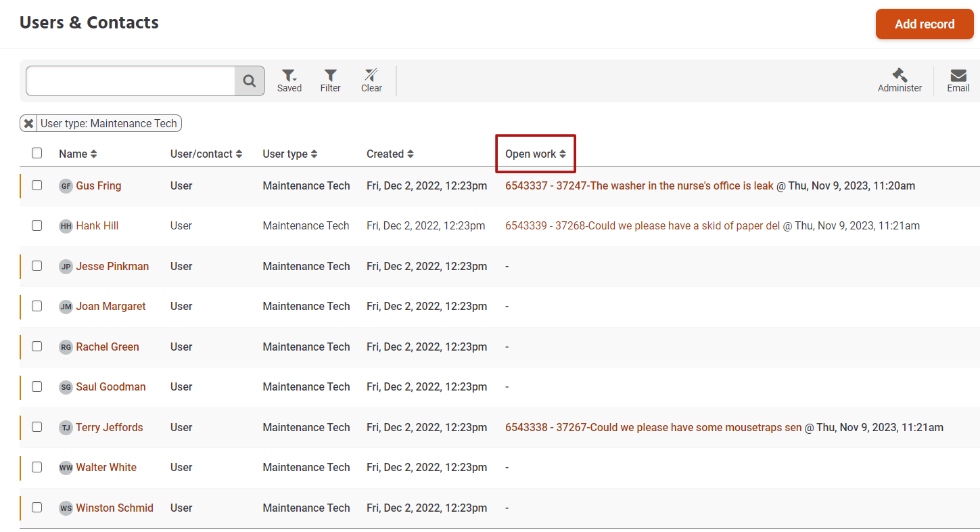Screen dimensions: 980x532
Task: Select the Hank Hill row checkbox
Action: pos(37,225)
